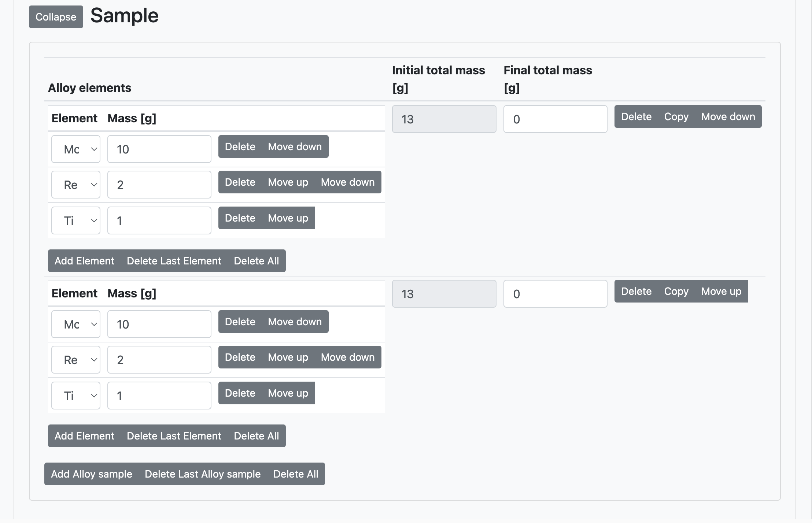Click Move up icon on Ti element
Screen dimensions: 812x523
(x=288, y=218)
